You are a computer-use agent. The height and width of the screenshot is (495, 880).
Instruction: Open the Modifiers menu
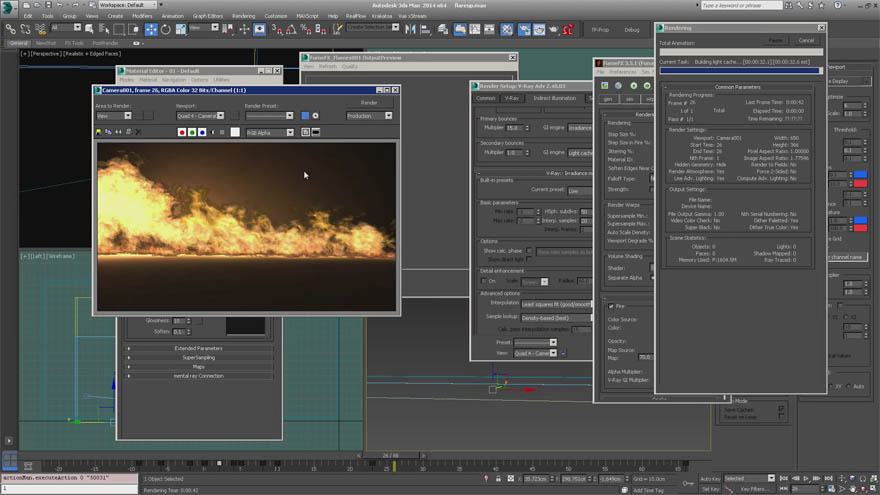point(142,16)
